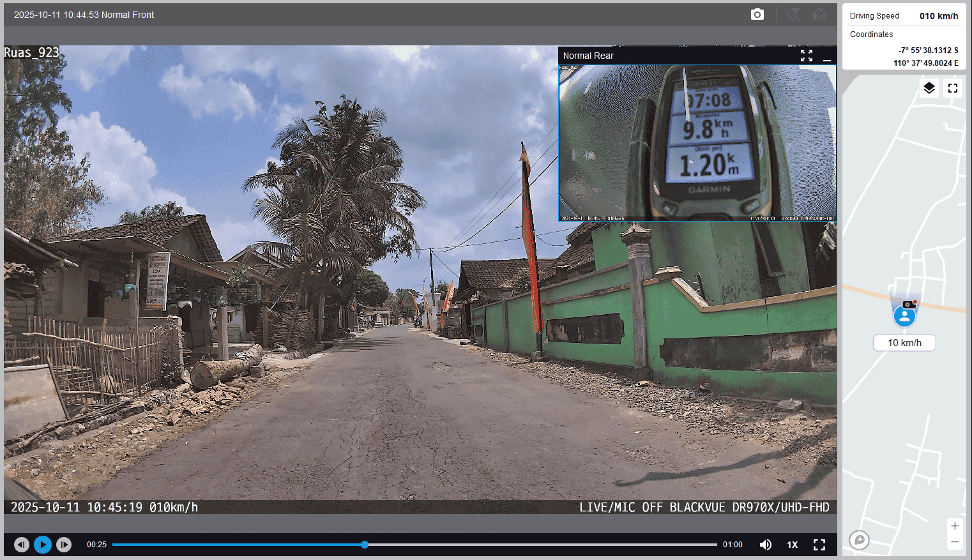This screenshot has height=560, width=972.
Task: Expand the Normal Rear picture-in-picture view
Action: [x=806, y=56]
